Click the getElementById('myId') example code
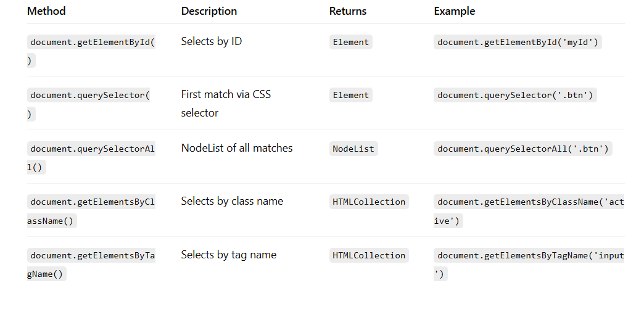644x312 pixels. pyautogui.click(x=518, y=42)
